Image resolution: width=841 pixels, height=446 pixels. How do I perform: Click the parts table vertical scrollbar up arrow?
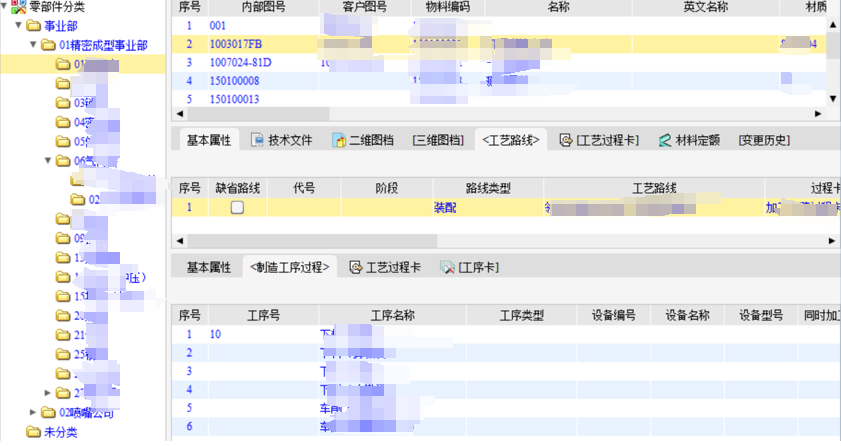pyautogui.click(x=833, y=24)
